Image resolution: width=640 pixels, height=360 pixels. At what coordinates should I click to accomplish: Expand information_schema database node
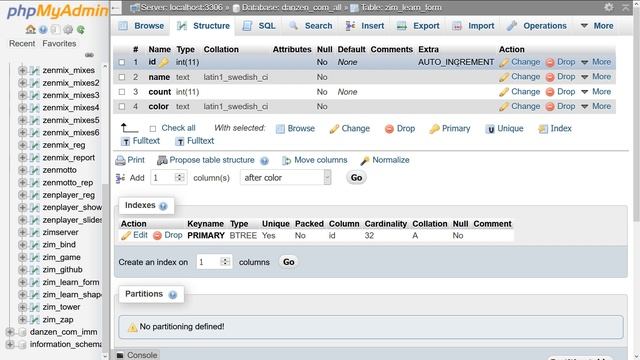10,345
